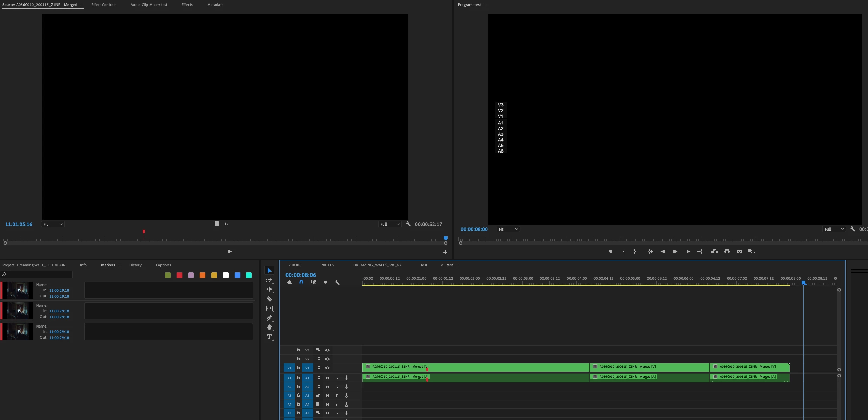Viewport: 868px width, 420px height.
Task: Lock the V2 video track
Action: (298, 359)
